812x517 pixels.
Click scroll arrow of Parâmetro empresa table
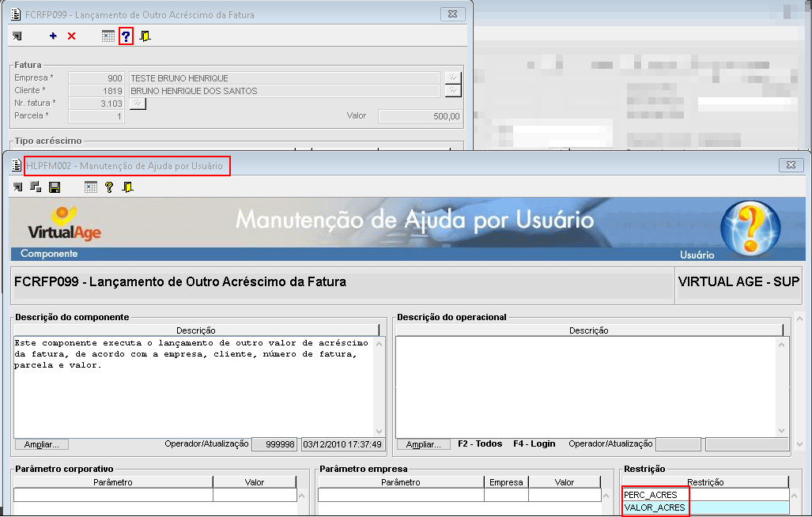pyautogui.click(x=606, y=496)
